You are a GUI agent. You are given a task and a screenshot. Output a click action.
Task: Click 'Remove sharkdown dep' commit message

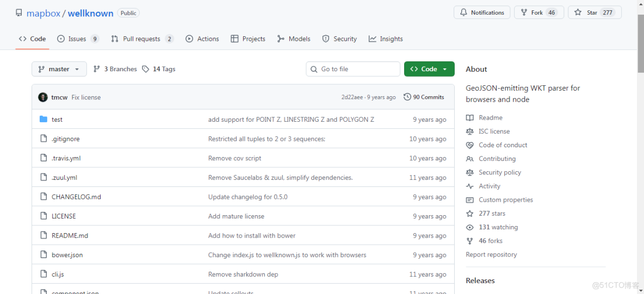tap(243, 274)
